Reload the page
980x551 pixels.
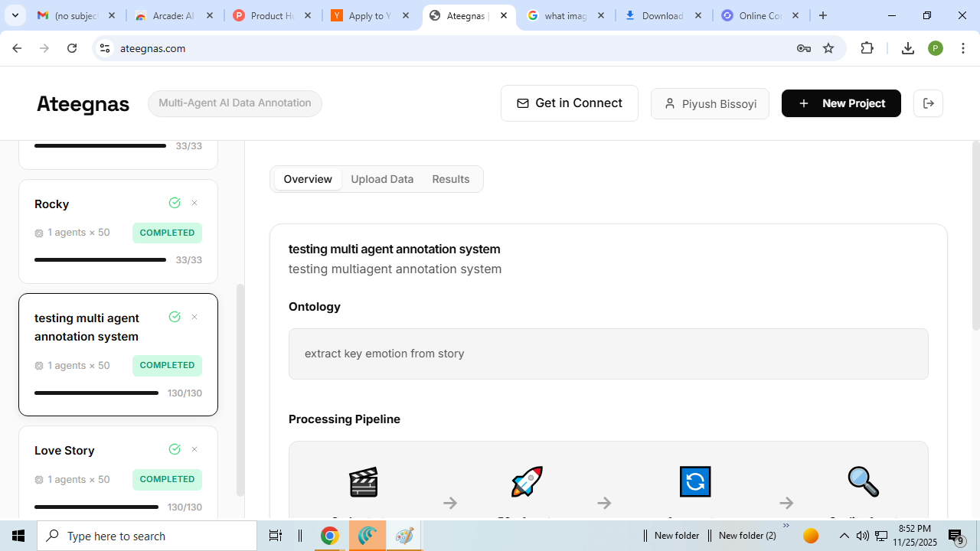pyautogui.click(x=72, y=48)
